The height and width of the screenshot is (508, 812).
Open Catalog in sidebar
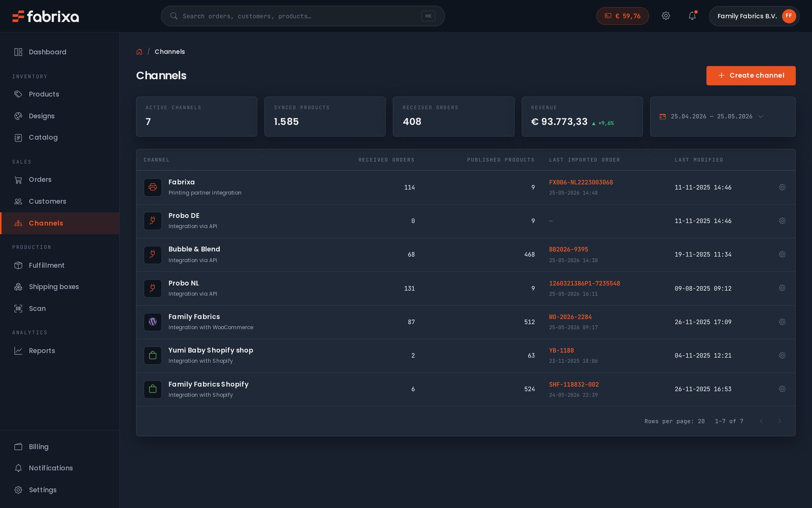tap(60, 137)
